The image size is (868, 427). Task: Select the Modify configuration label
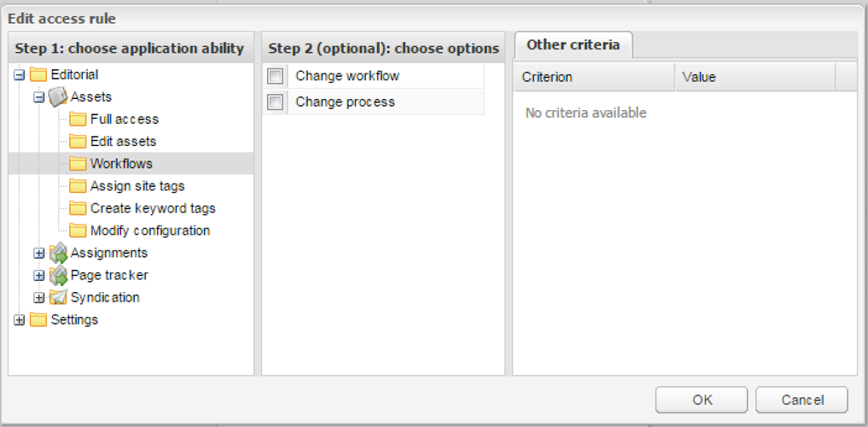pyautogui.click(x=150, y=231)
